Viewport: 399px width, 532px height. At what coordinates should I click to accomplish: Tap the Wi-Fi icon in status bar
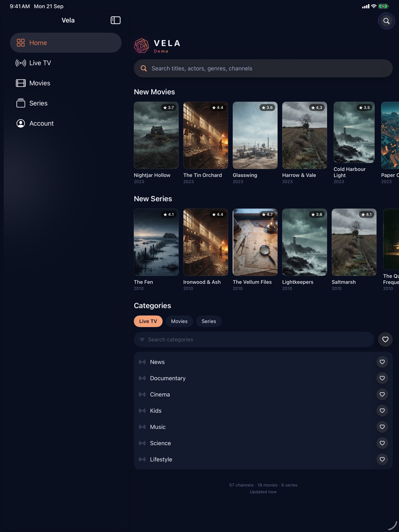coord(374,6)
